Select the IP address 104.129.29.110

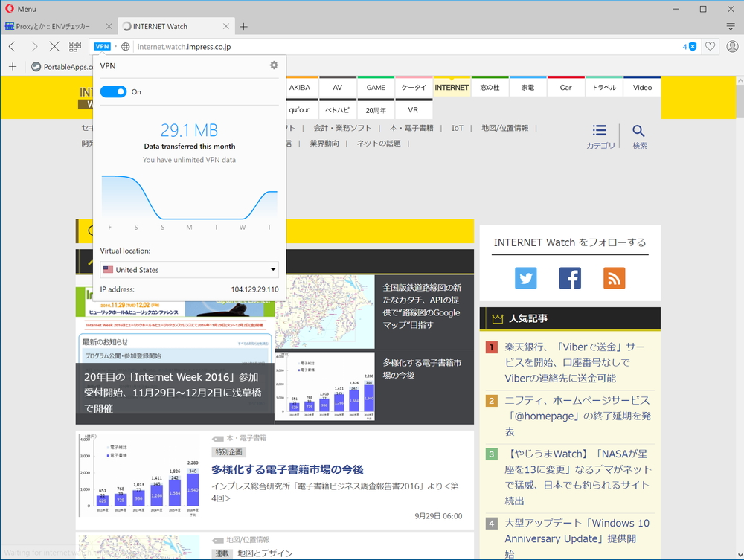(254, 289)
